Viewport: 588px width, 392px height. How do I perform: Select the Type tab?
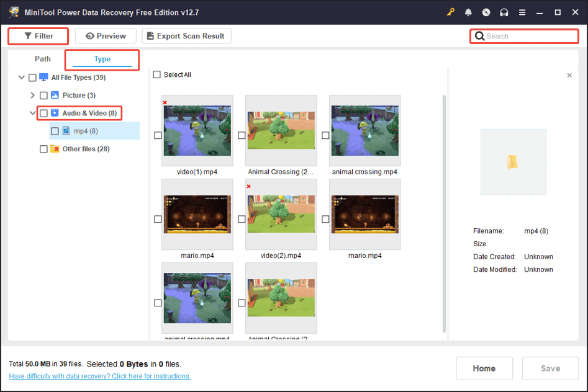101,59
